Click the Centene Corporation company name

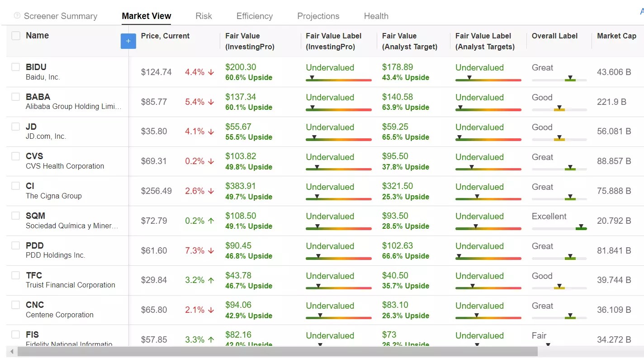point(60,315)
